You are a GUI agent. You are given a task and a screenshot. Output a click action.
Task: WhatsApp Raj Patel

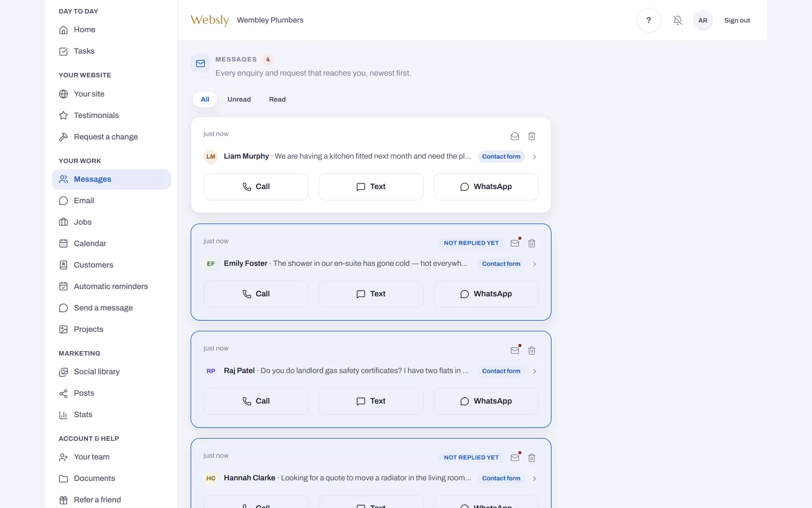click(486, 401)
